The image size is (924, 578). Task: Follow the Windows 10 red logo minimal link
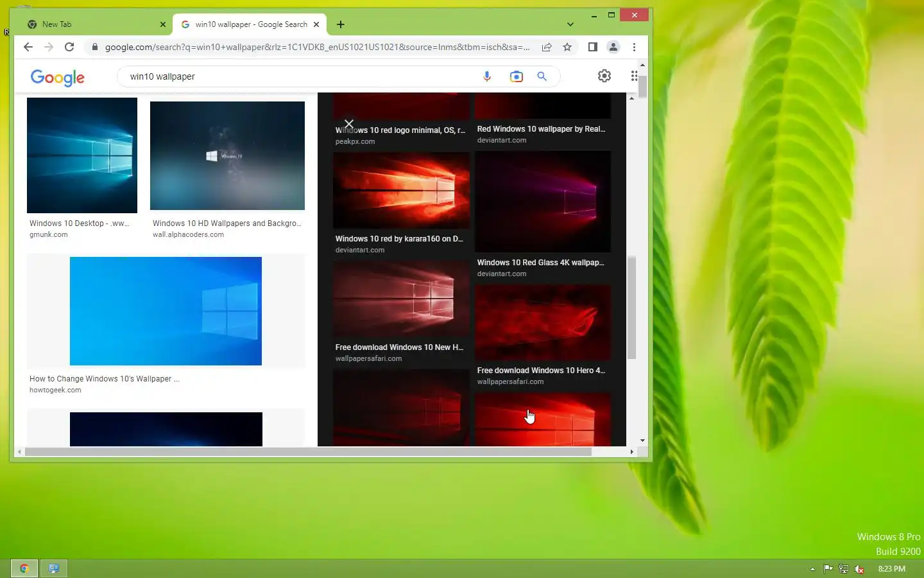(400, 130)
